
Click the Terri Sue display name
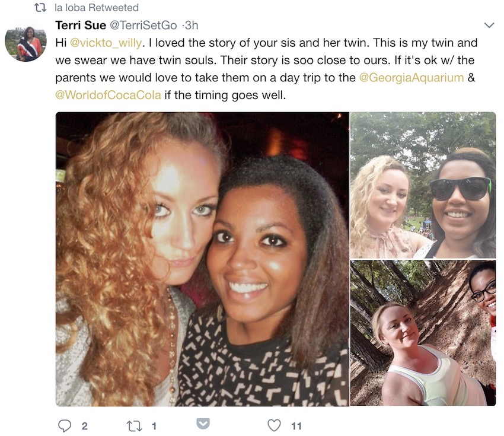point(81,25)
